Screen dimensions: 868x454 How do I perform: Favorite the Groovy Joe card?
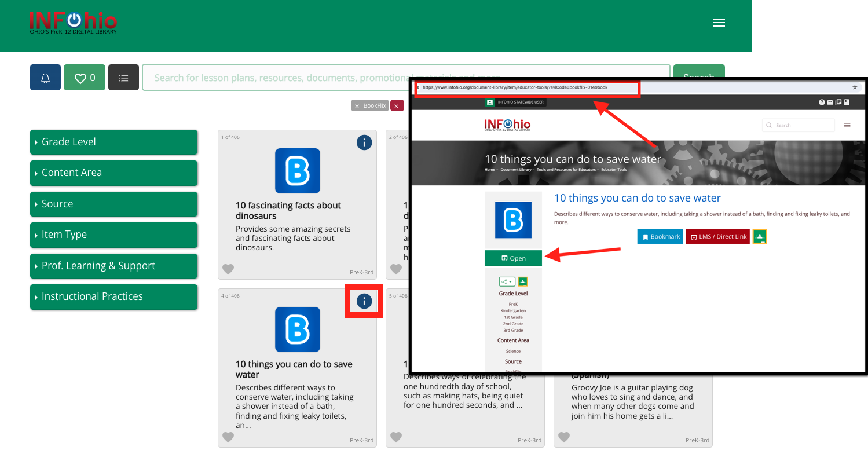[x=564, y=437]
